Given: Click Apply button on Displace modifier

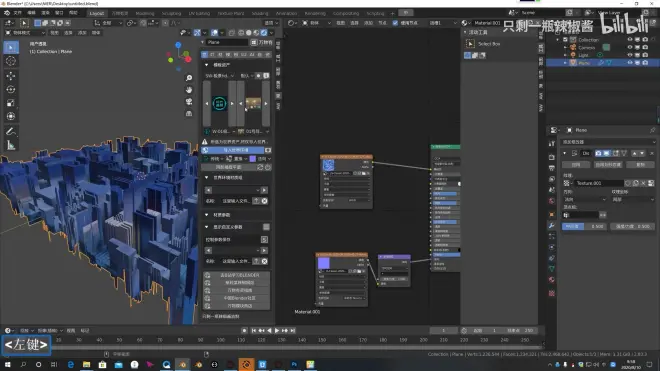Looking at the screenshot, I should tap(576, 165).
